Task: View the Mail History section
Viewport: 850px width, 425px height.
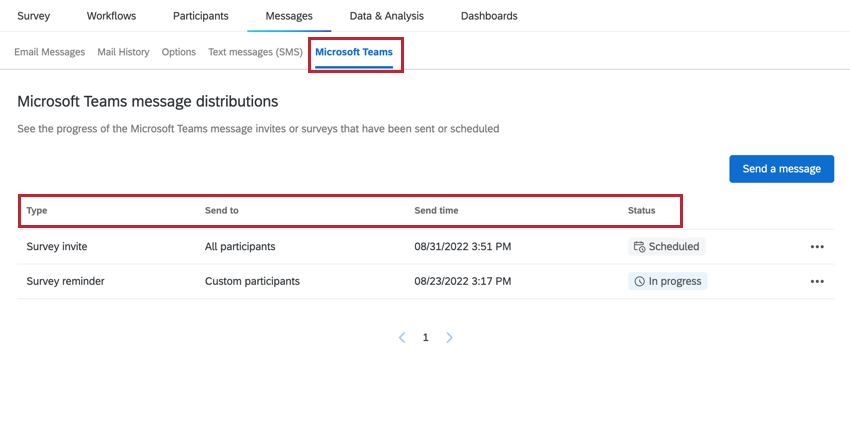Action: tap(123, 52)
